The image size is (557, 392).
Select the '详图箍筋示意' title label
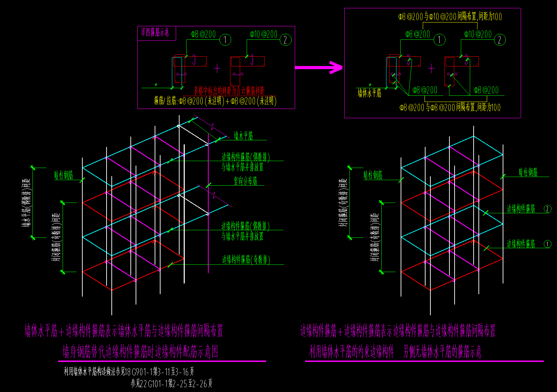155,33
